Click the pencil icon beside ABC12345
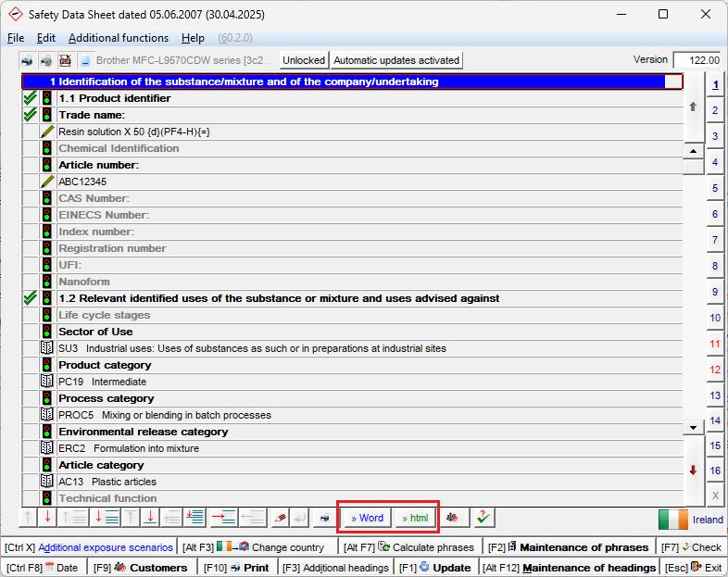728x577 pixels. pyautogui.click(x=47, y=182)
